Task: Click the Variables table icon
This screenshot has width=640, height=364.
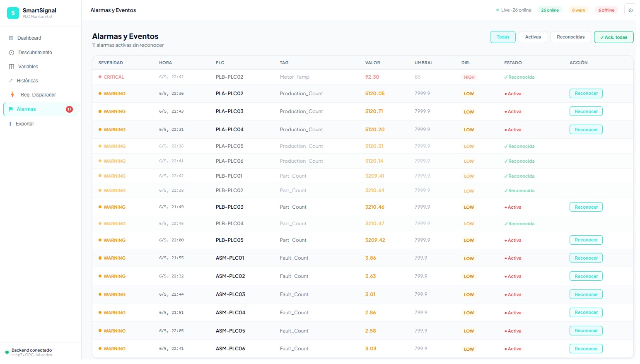Action: pyautogui.click(x=12, y=67)
